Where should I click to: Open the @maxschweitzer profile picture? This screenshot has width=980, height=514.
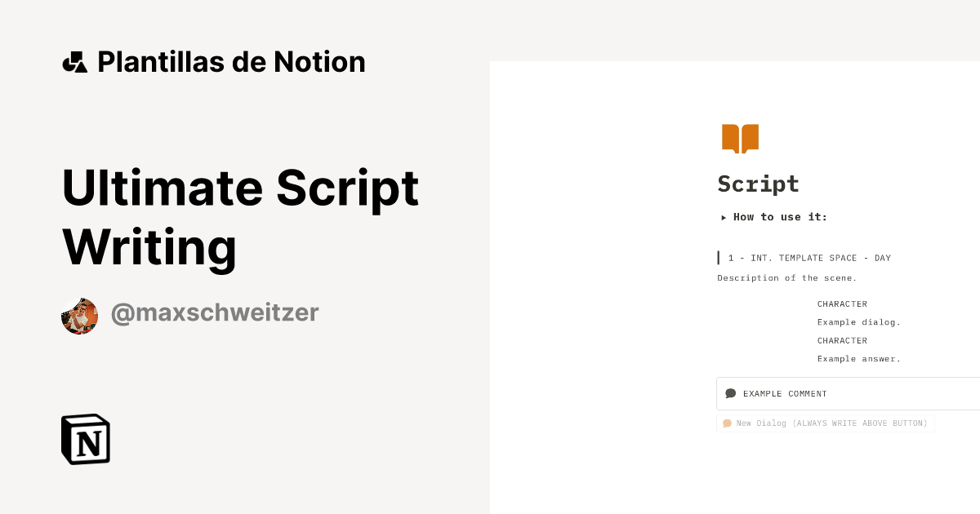point(79,316)
